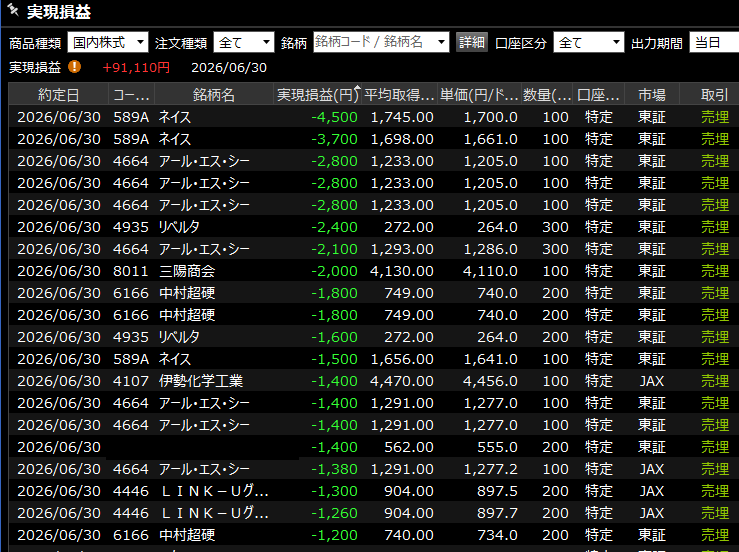Click the 4,456.0 unit price cell
The width and height of the screenshot is (739, 552).
pyautogui.click(x=490, y=381)
